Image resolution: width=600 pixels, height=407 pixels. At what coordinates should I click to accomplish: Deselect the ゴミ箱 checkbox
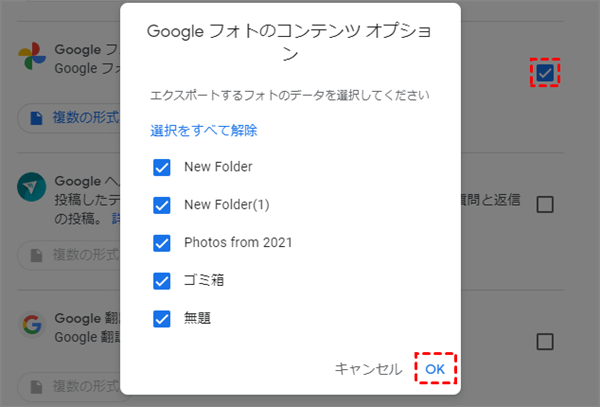point(162,281)
